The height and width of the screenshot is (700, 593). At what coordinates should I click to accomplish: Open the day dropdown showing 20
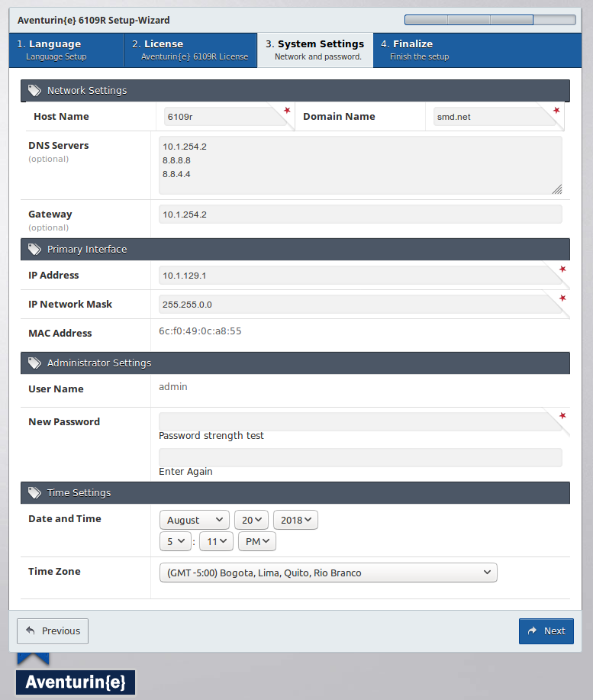(251, 520)
